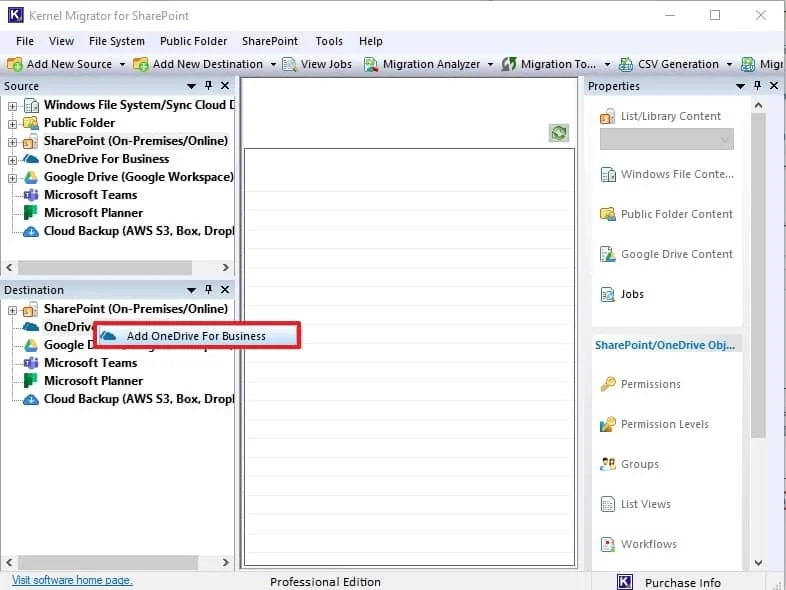
Task: Toggle the Source panel pin
Action: point(209,86)
